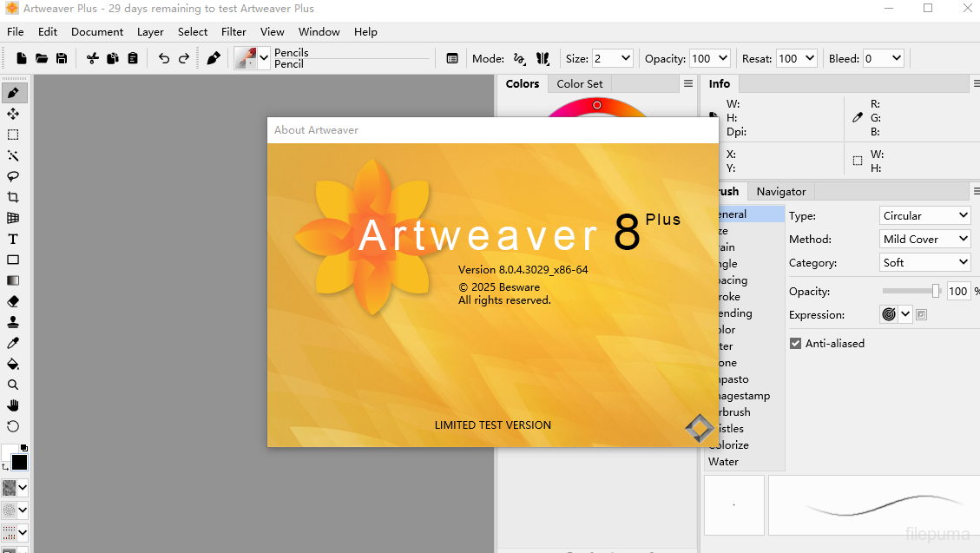Choose the Eraser tool
980x553 pixels.
[x=13, y=301]
